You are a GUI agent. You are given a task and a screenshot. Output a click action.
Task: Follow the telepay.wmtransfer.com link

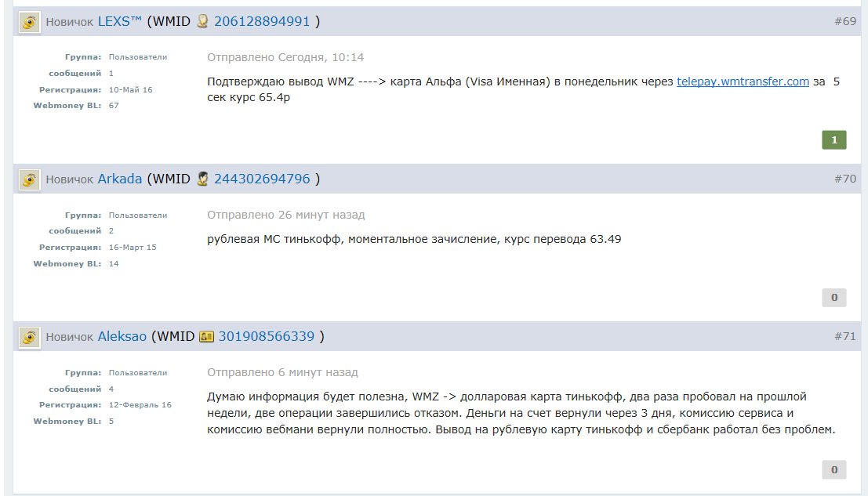pos(743,81)
